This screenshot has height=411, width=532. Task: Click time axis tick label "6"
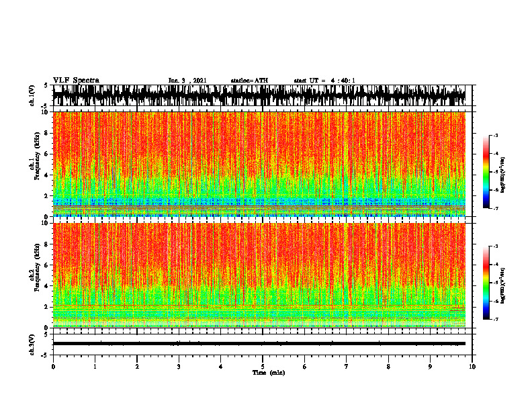click(x=305, y=367)
